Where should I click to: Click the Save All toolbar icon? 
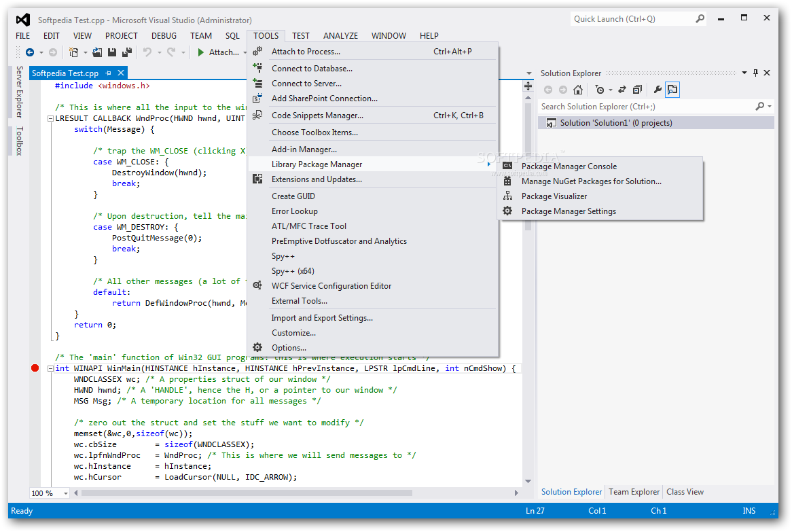click(127, 52)
